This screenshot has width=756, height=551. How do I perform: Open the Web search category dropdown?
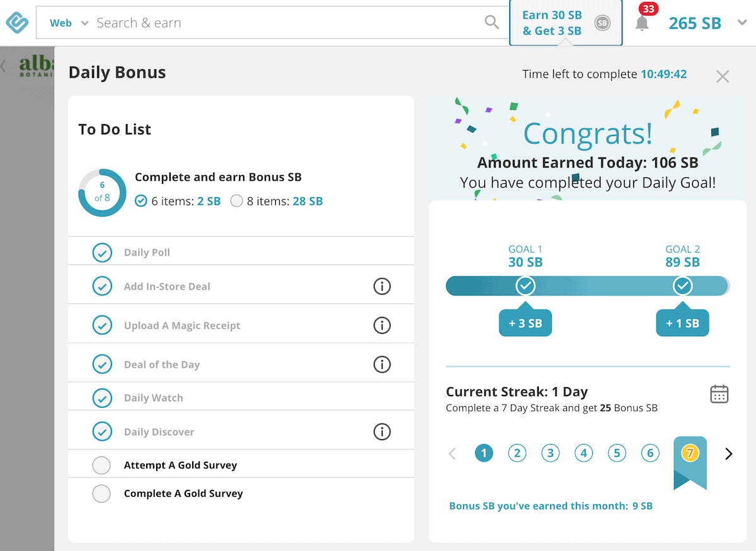69,22
